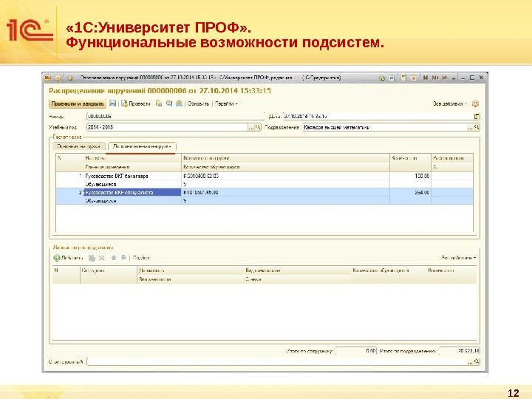
Task: Click the contingent code cell in row 1
Action: click(x=285, y=176)
